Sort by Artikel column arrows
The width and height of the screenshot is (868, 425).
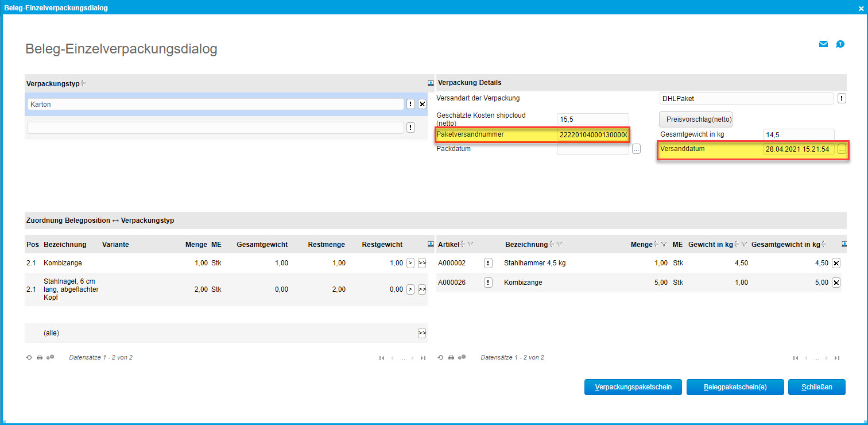463,245
